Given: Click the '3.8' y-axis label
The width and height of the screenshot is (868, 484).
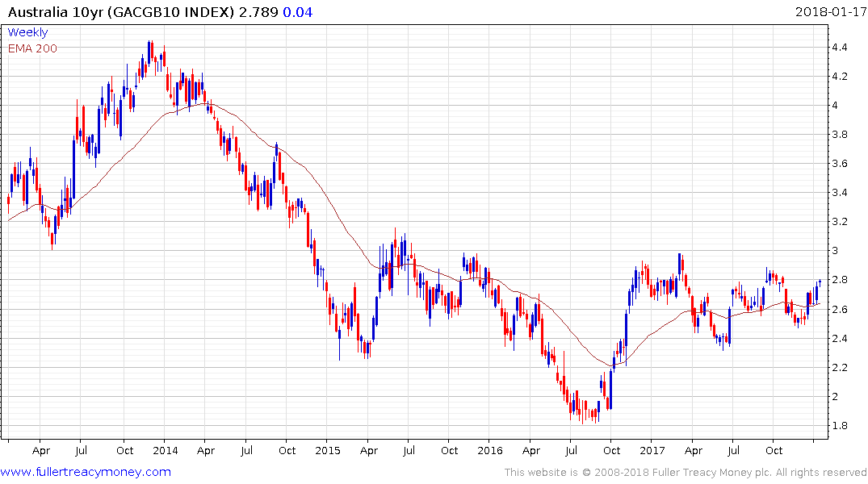Looking at the screenshot, I should pyautogui.click(x=839, y=135).
